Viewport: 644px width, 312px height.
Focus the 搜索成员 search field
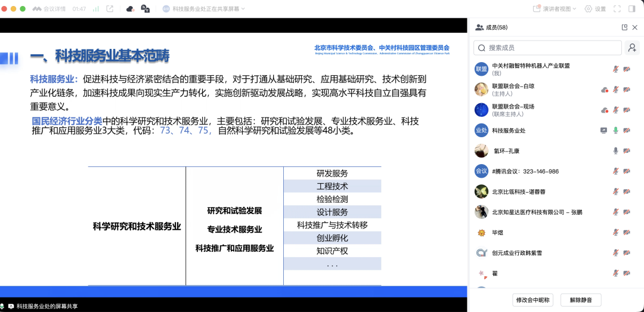coord(547,48)
